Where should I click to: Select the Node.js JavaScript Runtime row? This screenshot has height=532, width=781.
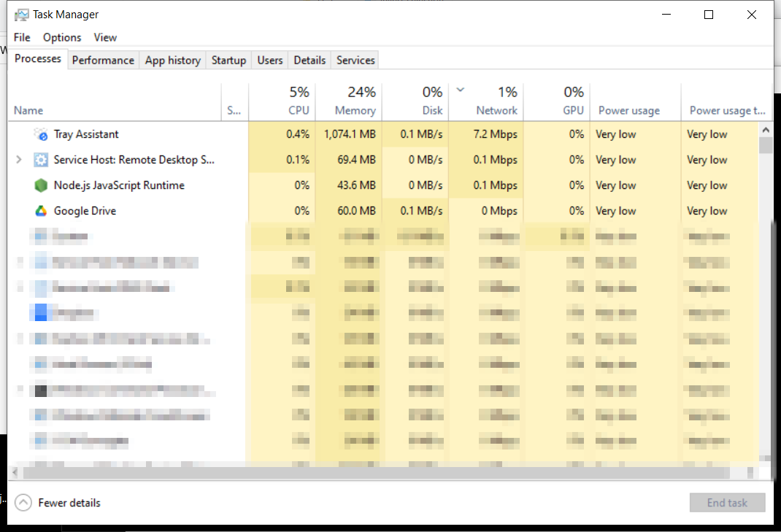pos(383,185)
